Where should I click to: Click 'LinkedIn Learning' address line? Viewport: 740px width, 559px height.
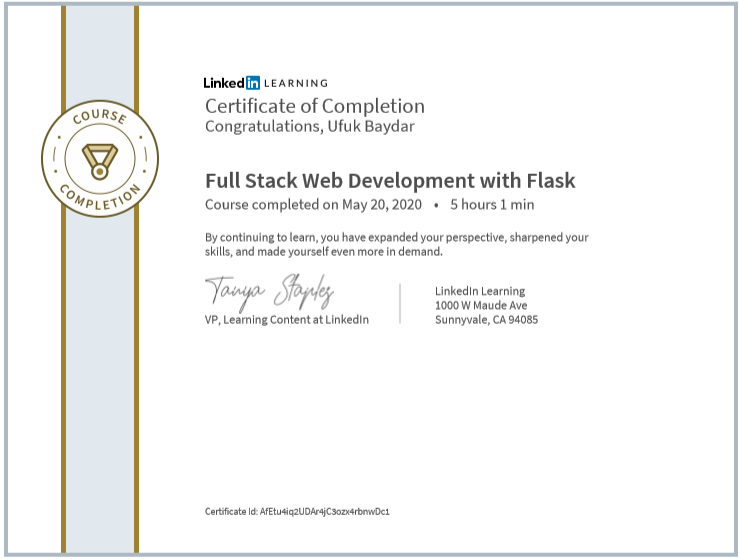pyautogui.click(x=480, y=291)
